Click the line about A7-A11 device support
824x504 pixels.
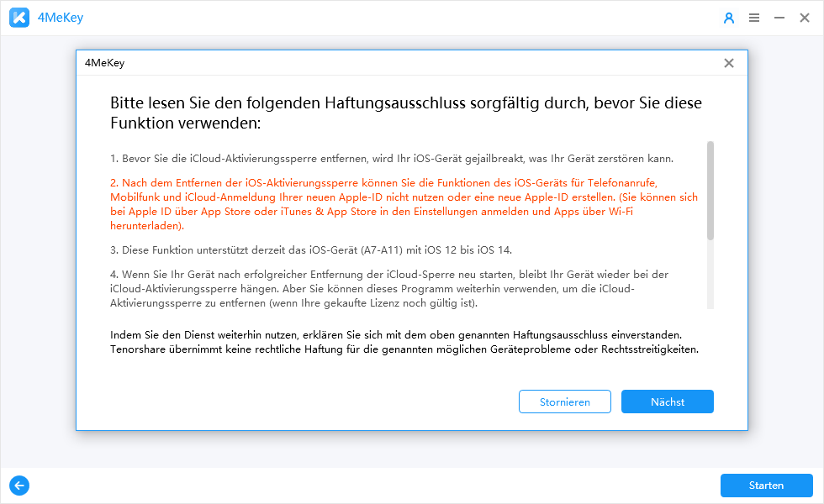pyautogui.click(x=311, y=250)
